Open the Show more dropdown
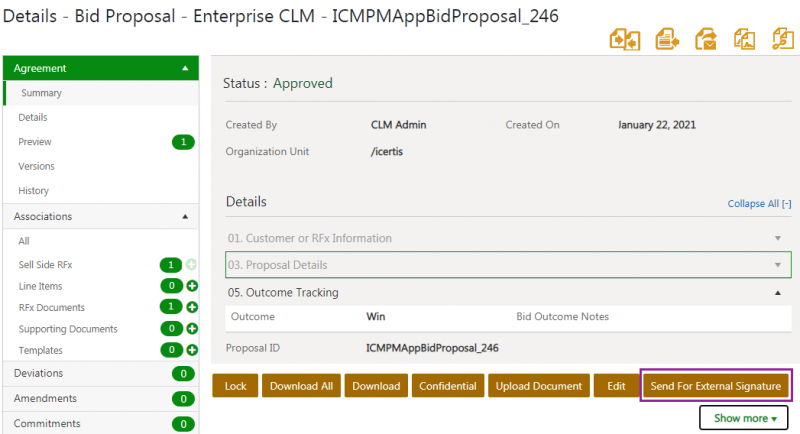This screenshot has height=434, width=800. click(x=745, y=417)
